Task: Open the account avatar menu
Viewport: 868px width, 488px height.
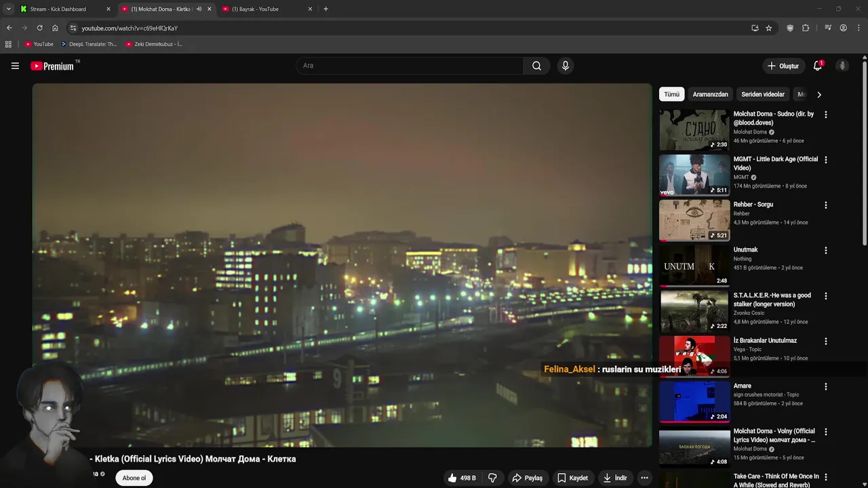Action: coord(842,66)
